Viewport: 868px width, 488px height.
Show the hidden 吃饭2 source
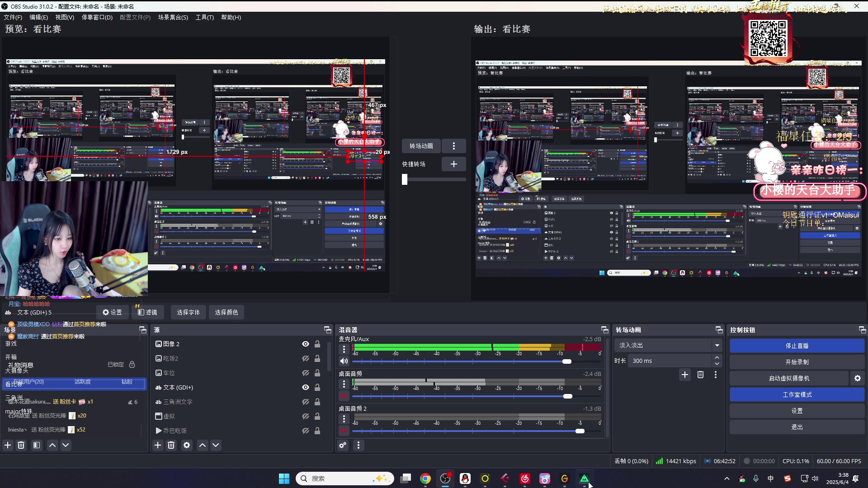pyautogui.click(x=306, y=358)
